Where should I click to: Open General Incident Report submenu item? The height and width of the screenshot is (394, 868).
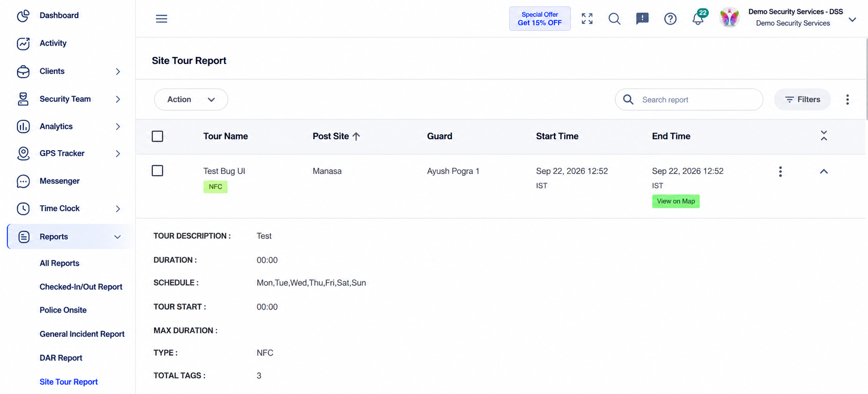pyautogui.click(x=82, y=334)
